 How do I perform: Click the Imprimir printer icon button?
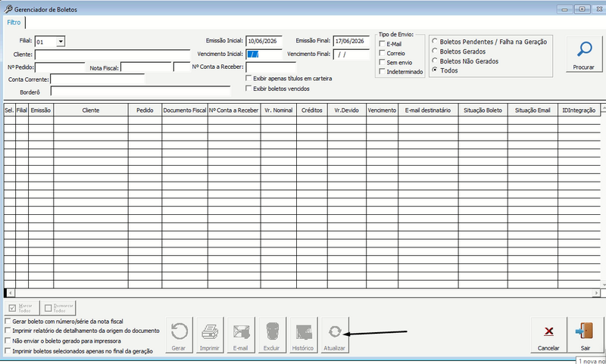210,335
